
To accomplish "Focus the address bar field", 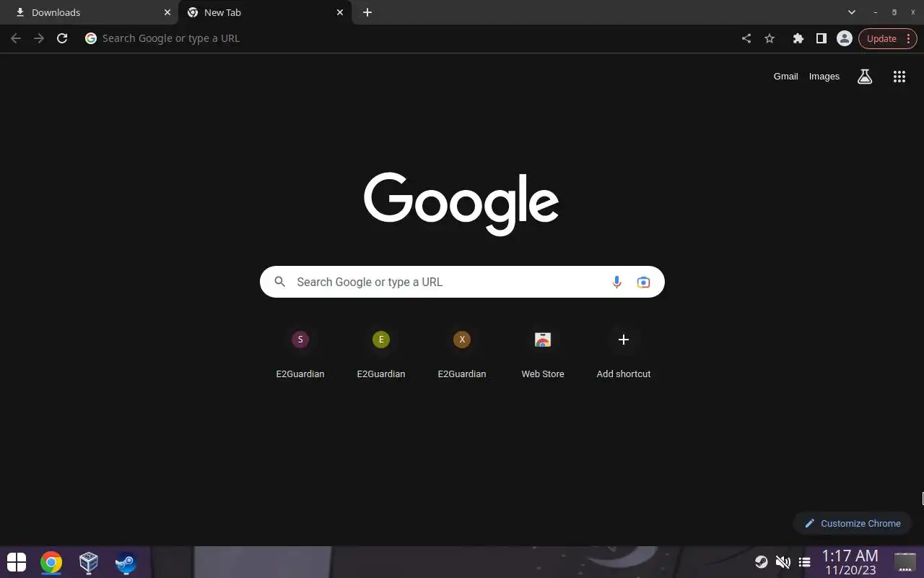I will click(x=408, y=38).
